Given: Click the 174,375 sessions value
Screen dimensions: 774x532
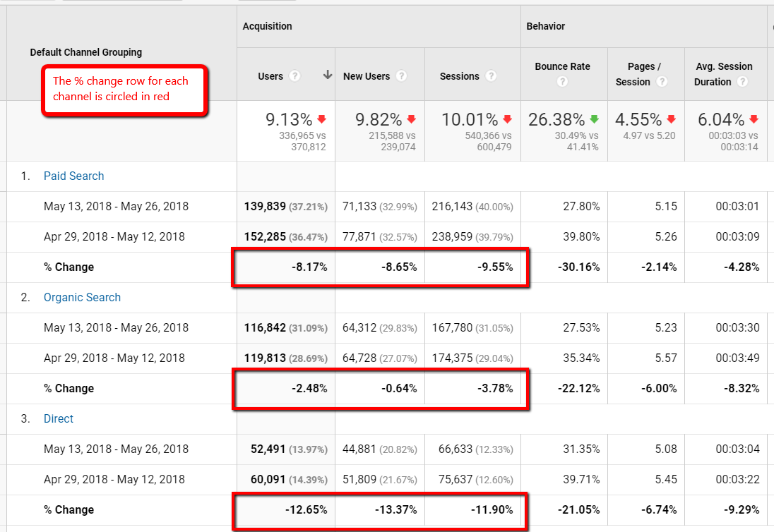Looking at the screenshot, I should pyautogui.click(x=452, y=358).
